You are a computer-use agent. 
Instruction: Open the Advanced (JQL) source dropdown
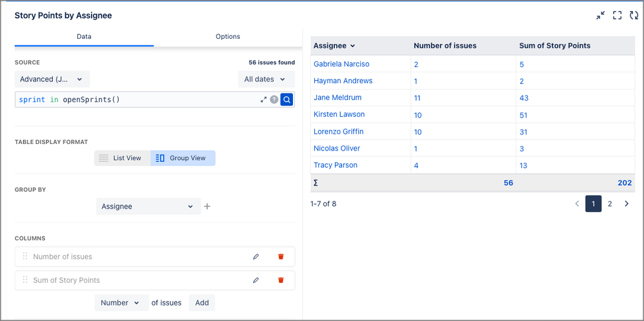click(x=52, y=79)
